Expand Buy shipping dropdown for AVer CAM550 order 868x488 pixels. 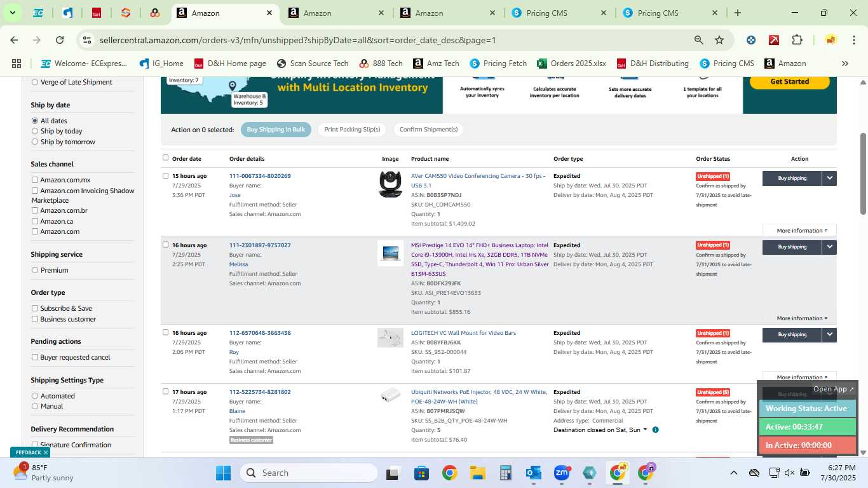pos(829,179)
